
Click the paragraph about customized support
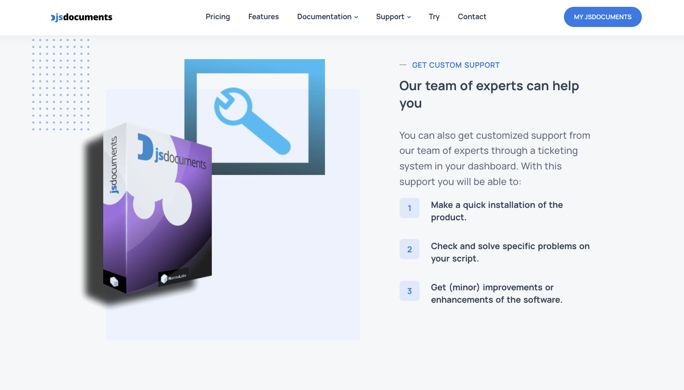click(495, 158)
